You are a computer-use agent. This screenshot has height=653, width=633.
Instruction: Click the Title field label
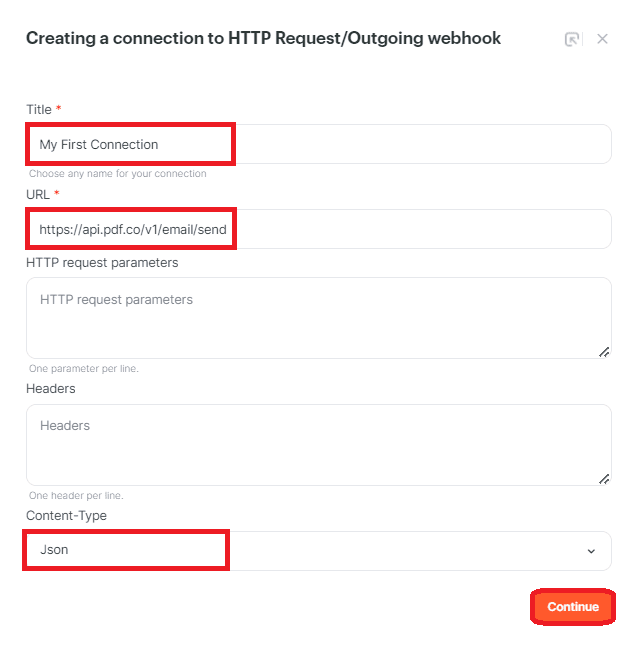(40, 108)
